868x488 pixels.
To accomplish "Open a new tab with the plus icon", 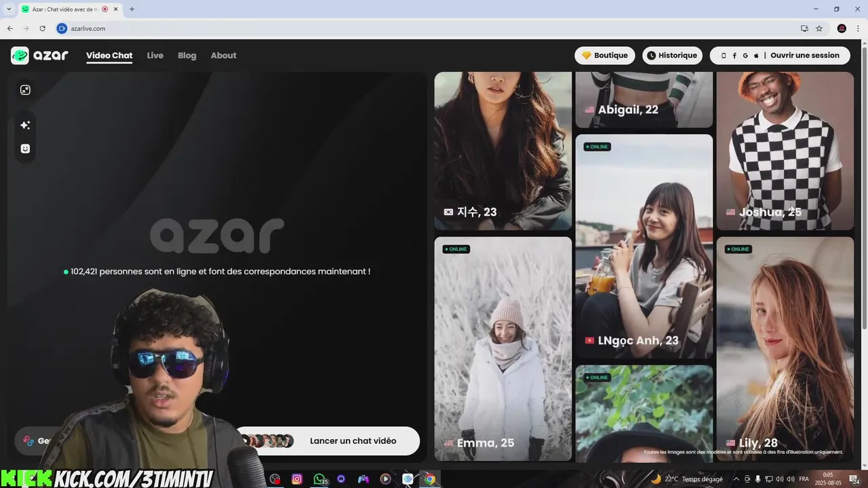I will 132,9.
